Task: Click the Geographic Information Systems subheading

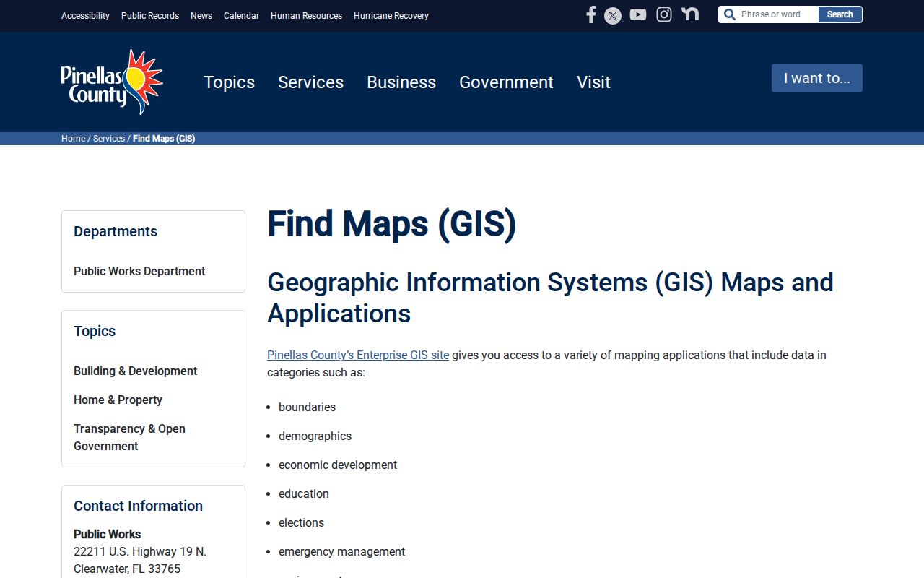Action: coord(550,298)
